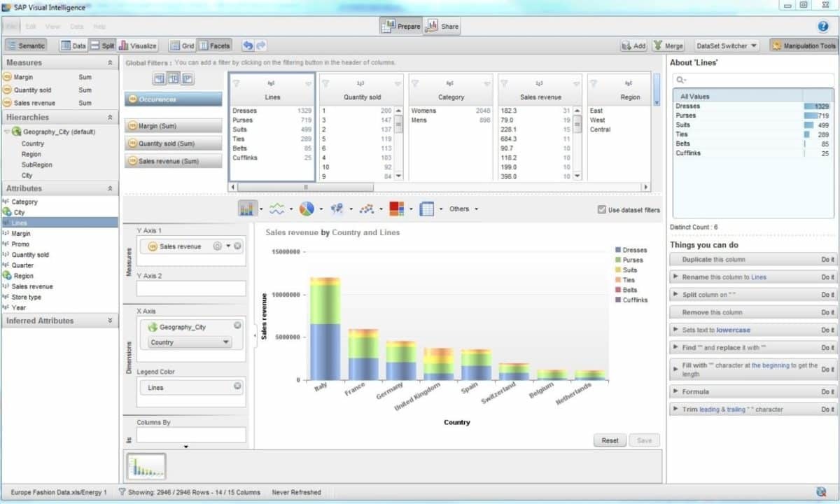Select the pie chart type icon
Viewport: 840px width, 504px height.
307,209
